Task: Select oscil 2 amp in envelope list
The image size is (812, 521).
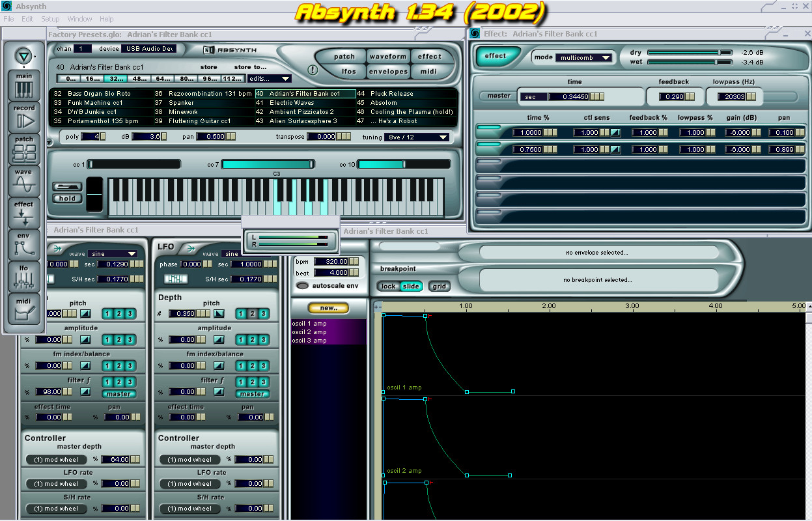Action: pyautogui.click(x=329, y=332)
